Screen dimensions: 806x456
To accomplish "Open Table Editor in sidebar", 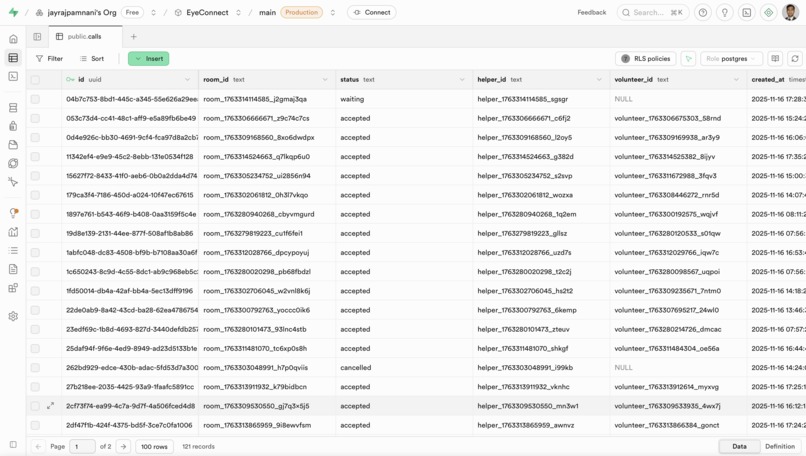I will tap(13, 58).
